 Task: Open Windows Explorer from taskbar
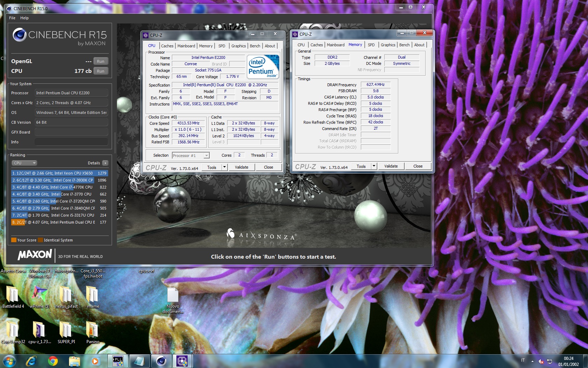point(74,361)
